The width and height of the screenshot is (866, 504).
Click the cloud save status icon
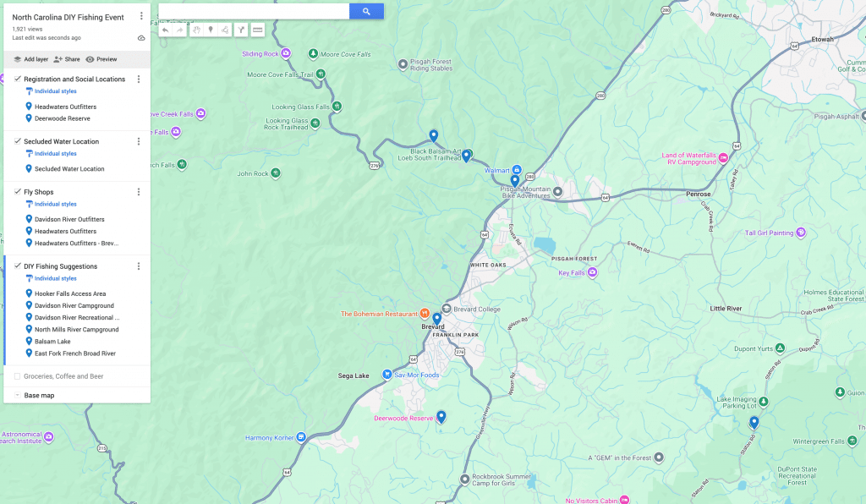point(141,38)
